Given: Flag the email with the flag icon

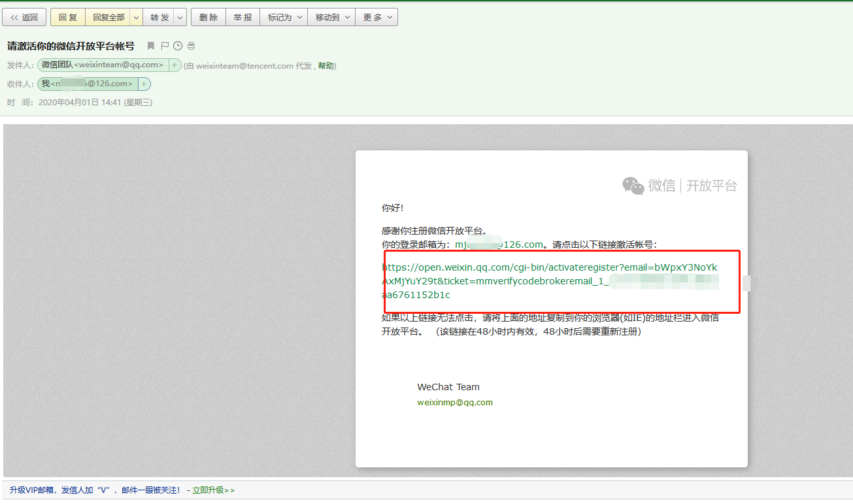Looking at the screenshot, I should [165, 46].
